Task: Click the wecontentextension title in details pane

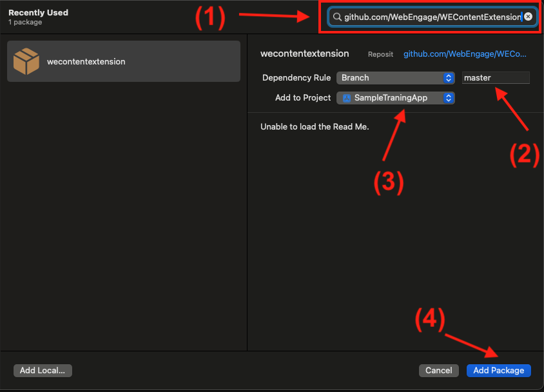Action: click(305, 54)
